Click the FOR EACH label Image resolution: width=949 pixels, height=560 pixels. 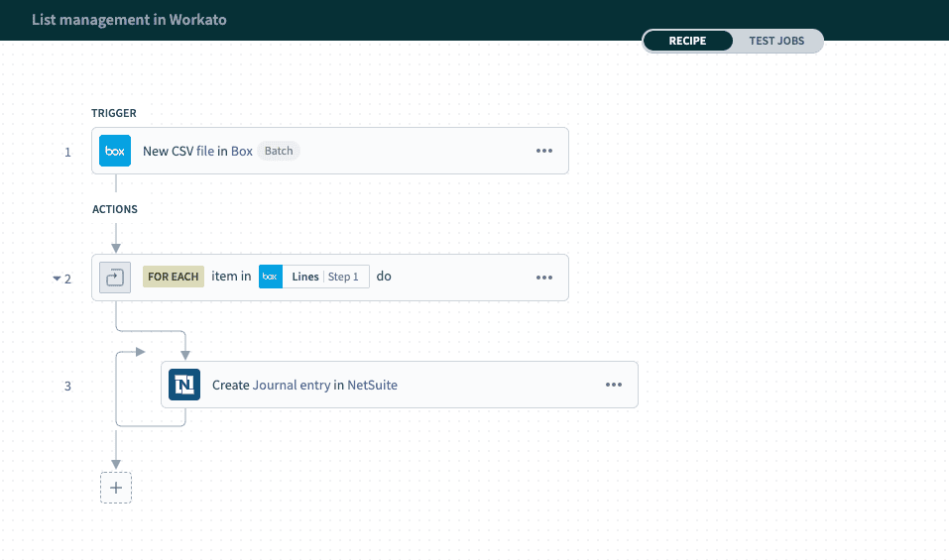click(x=174, y=277)
